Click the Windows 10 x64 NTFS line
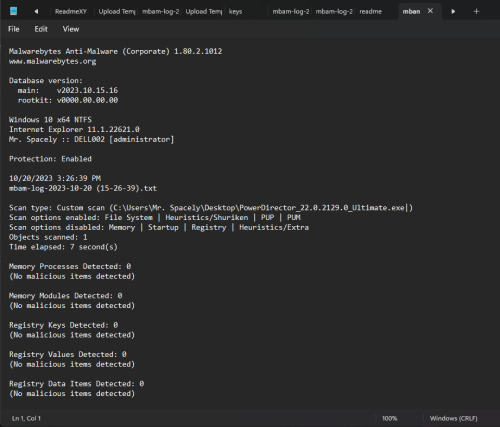Viewport: 500px width, 427px height. click(50, 120)
